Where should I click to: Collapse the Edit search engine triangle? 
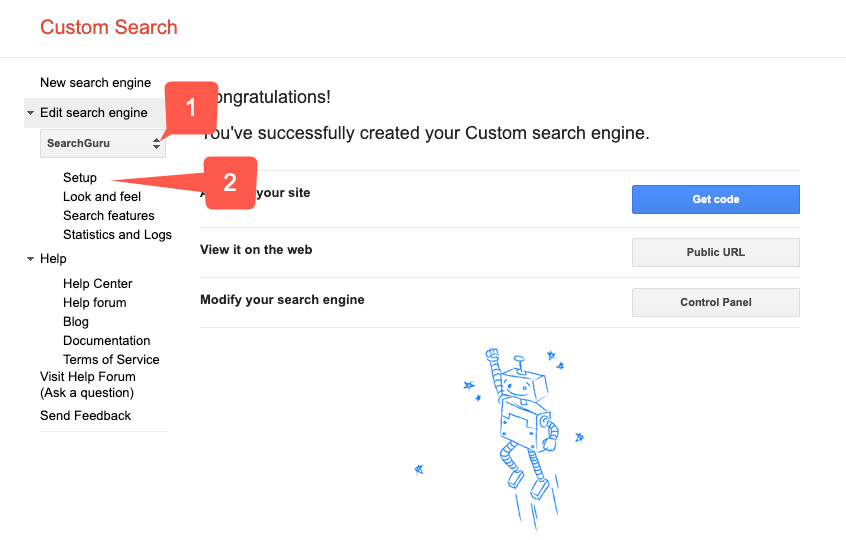(30, 113)
